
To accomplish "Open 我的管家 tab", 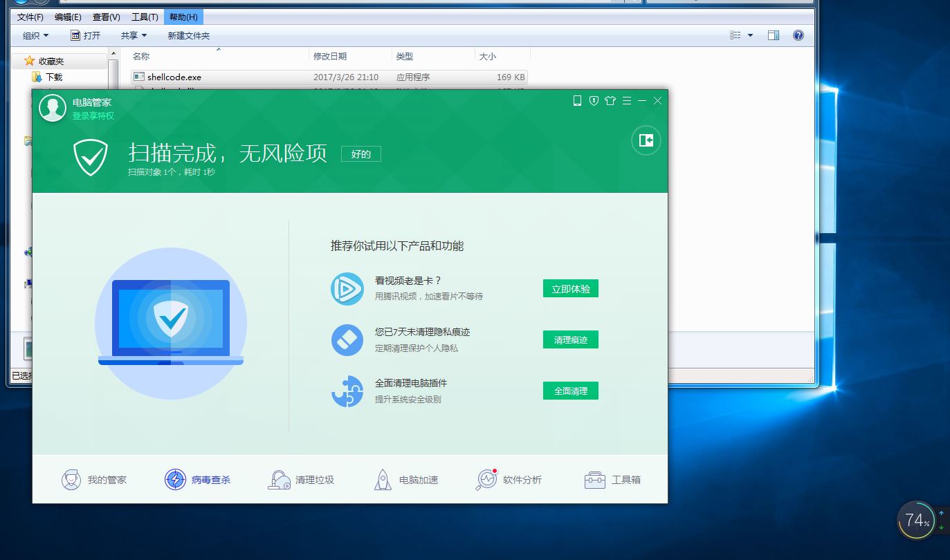I will pyautogui.click(x=93, y=480).
